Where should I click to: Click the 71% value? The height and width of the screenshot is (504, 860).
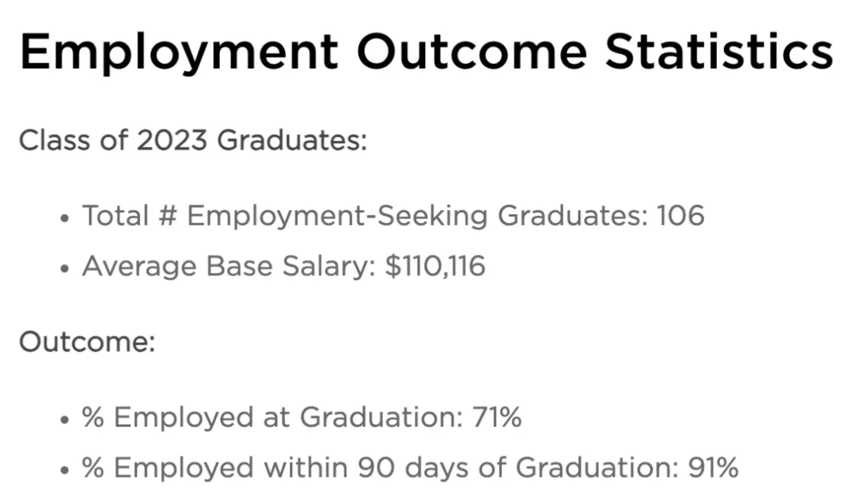497,417
